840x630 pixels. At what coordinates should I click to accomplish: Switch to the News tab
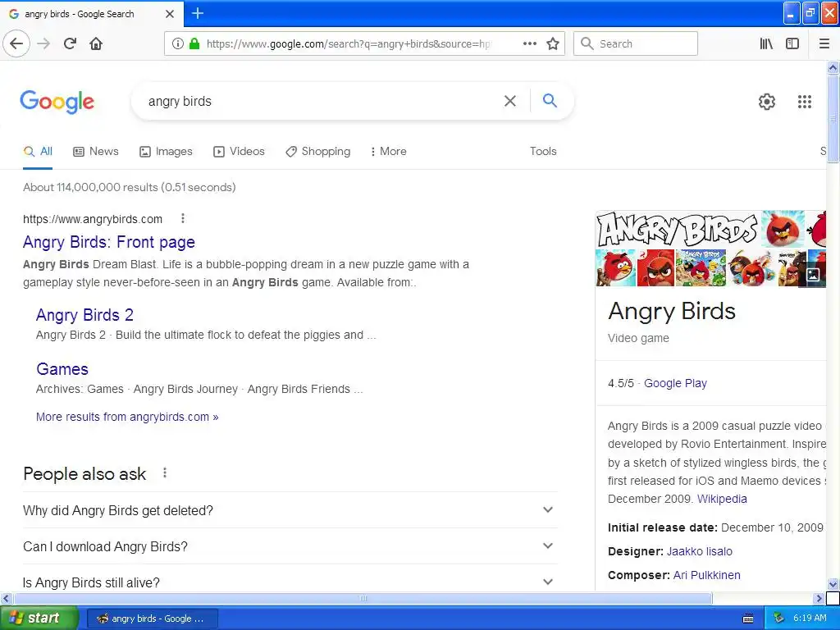click(x=95, y=151)
